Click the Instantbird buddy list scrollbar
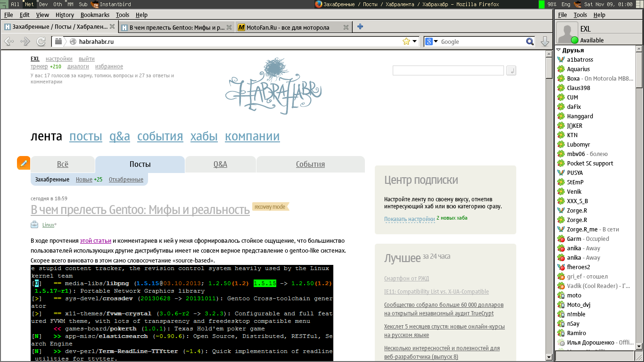This screenshot has width=644, height=362. click(x=639, y=70)
